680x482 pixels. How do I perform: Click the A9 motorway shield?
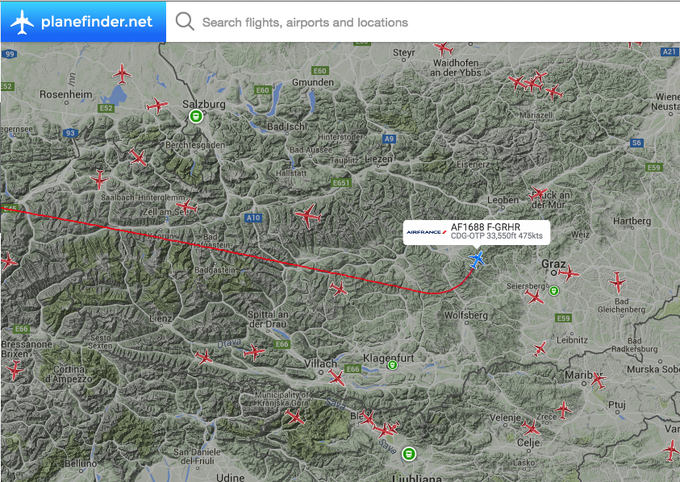(x=389, y=139)
